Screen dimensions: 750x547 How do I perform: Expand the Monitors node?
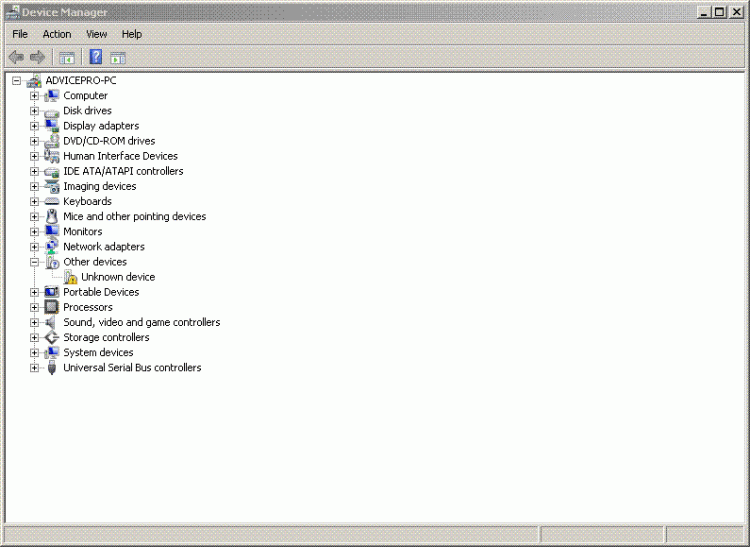34,231
